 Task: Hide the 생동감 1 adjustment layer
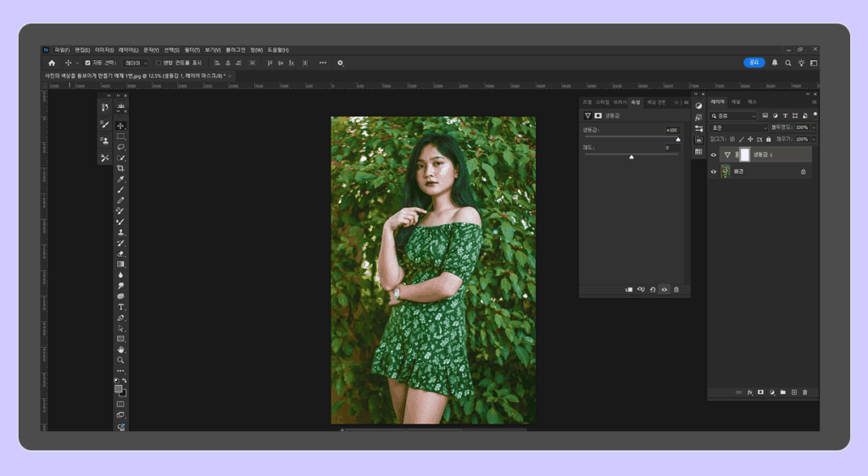coord(714,155)
